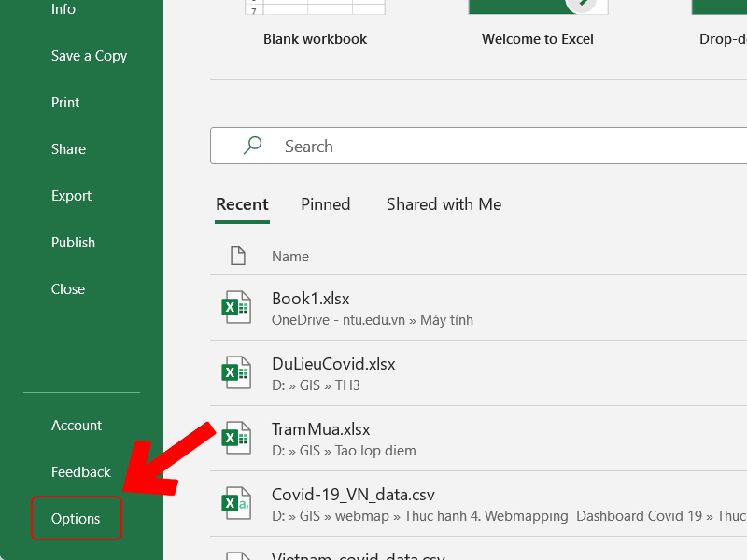
Task: Select the Recent tab
Action: click(242, 204)
